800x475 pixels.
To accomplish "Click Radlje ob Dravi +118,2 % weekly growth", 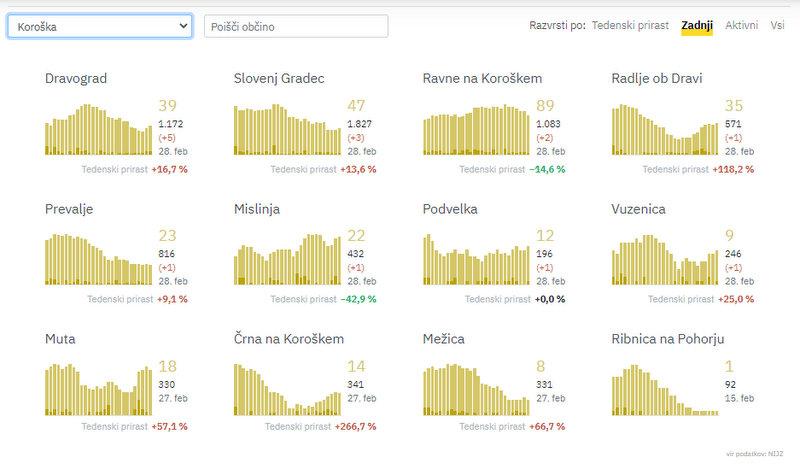I will click(734, 169).
